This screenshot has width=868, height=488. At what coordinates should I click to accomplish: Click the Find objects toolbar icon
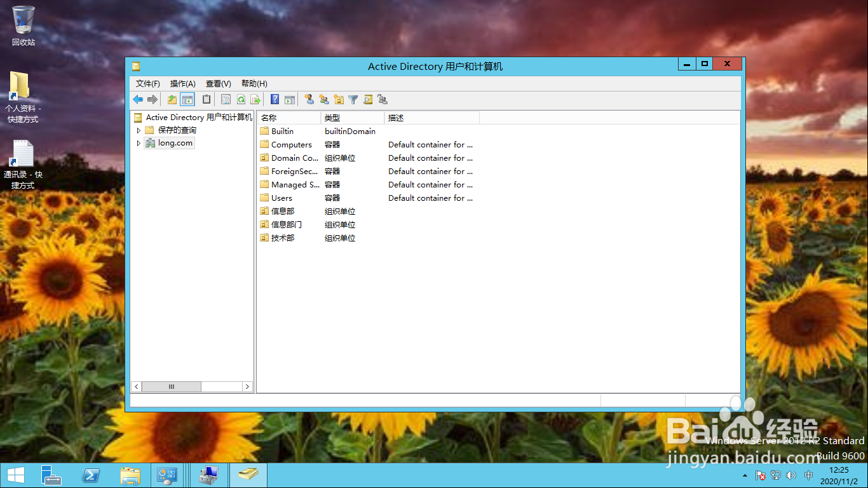point(368,100)
